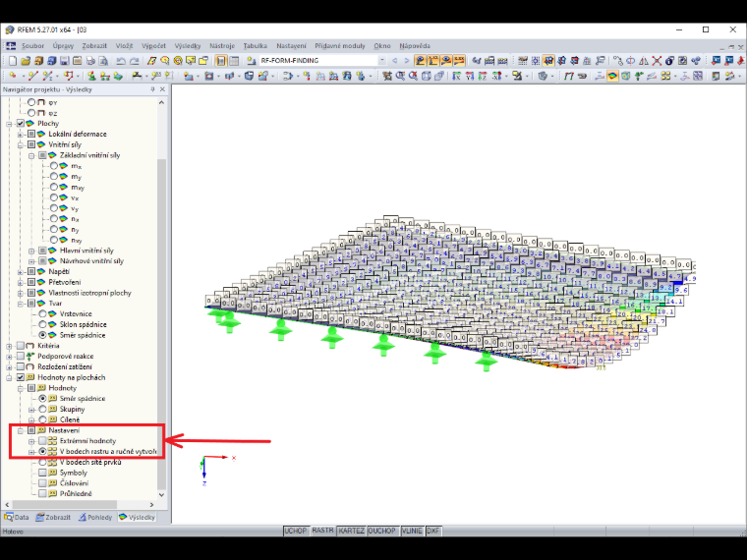Pin the project navigator panel
The height and width of the screenshot is (560, 747).
pos(152,89)
